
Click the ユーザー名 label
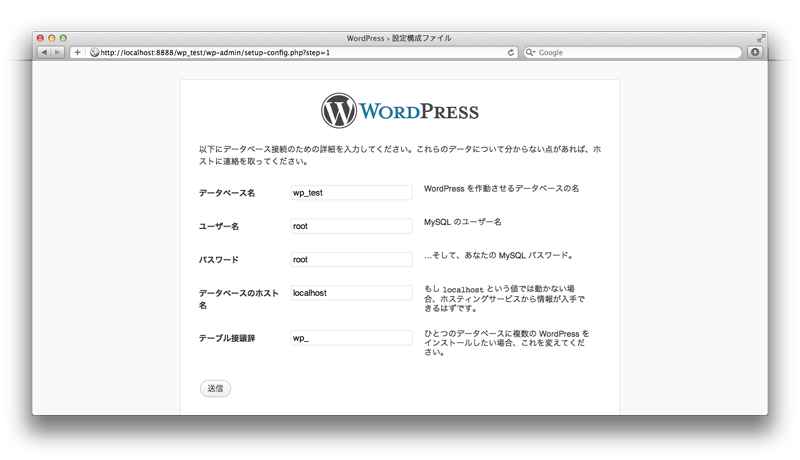click(219, 226)
